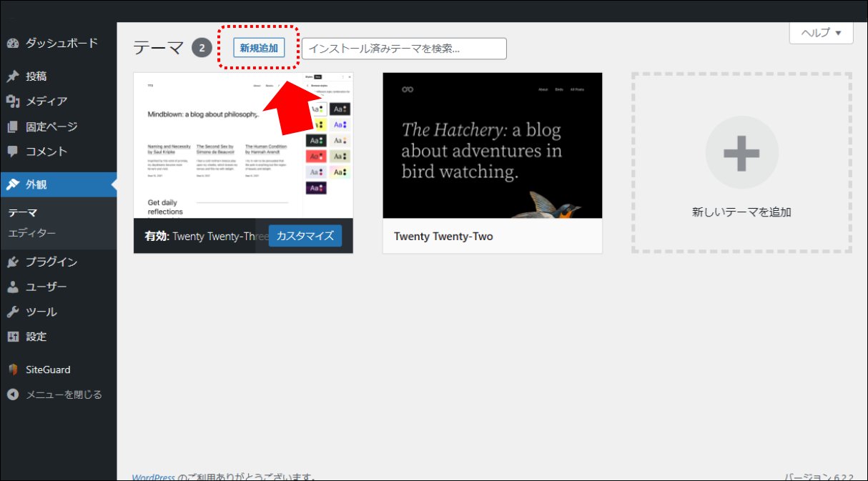The image size is (868, 481).
Task: Collapse sidebar via メニューを閉じる
Action: point(59,395)
